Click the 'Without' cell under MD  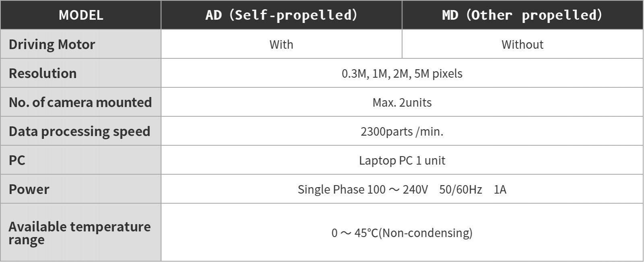coord(522,44)
